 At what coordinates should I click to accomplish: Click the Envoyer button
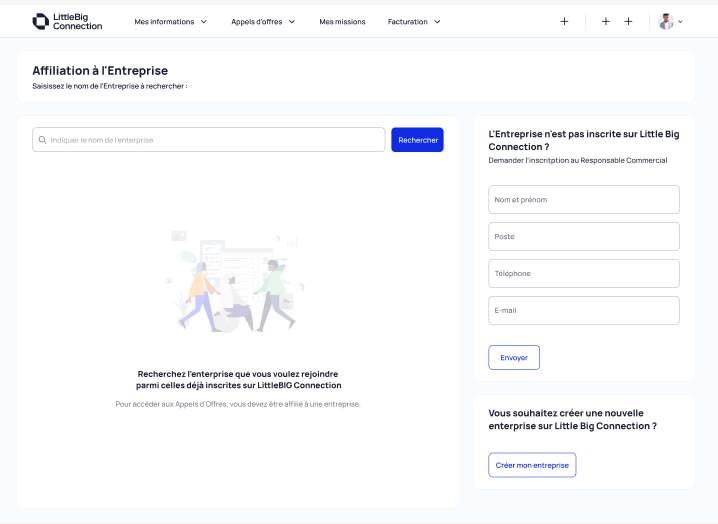click(514, 357)
